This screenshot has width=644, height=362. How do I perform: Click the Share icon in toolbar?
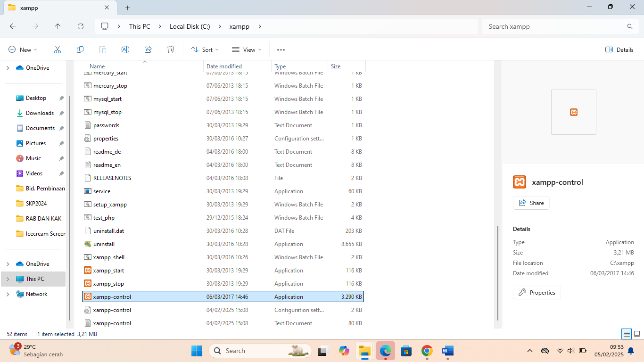point(148,49)
